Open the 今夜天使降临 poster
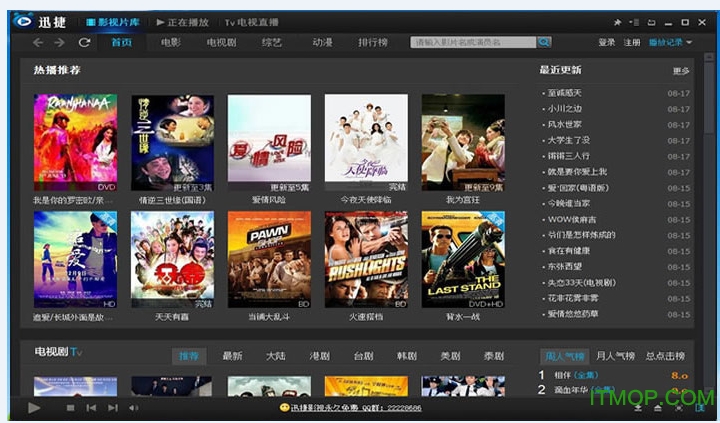720x423 pixels. pos(366,142)
